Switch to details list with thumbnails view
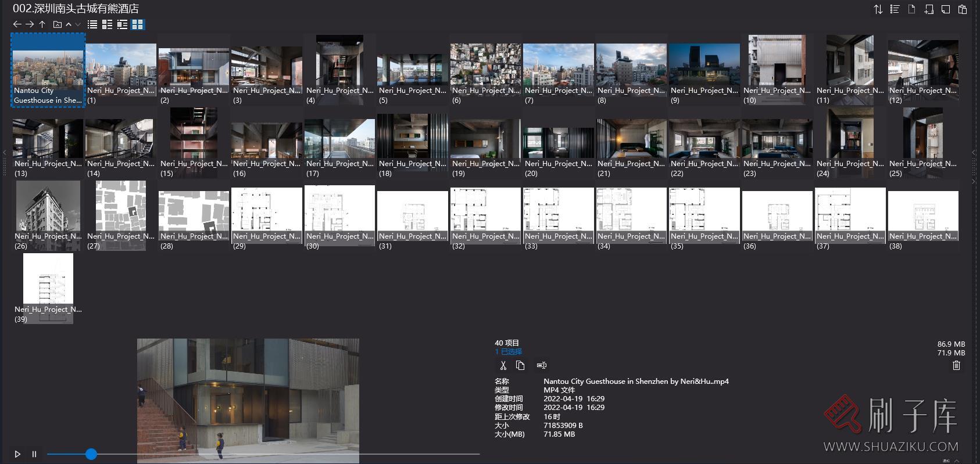Image resolution: width=980 pixels, height=464 pixels. click(108, 24)
